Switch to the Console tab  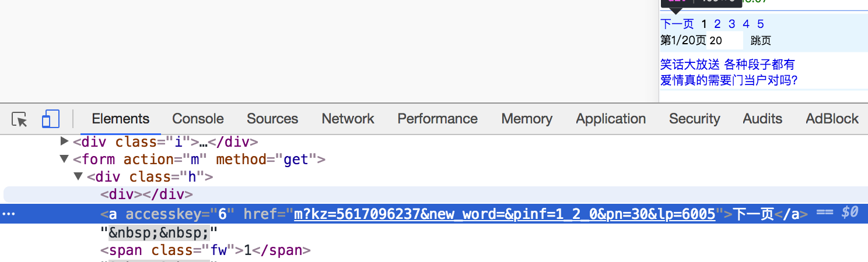(x=198, y=119)
